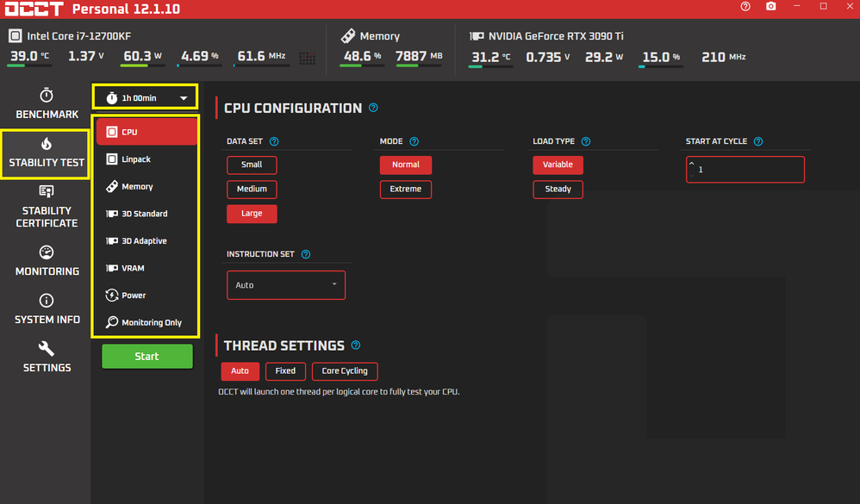Set thread settings to Auto
This screenshot has height=504, width=860.
(240, 371)
